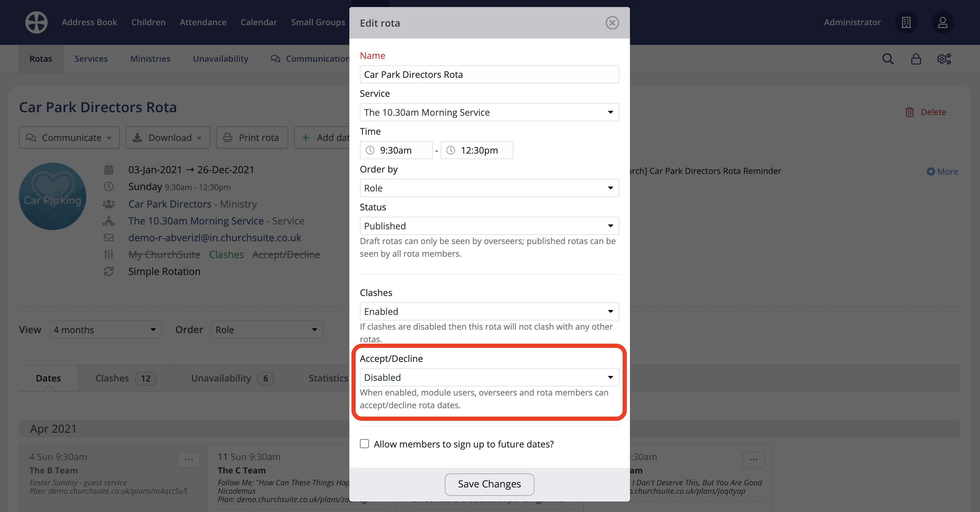Open the Calendar menu item

pyautogui.click(x=259, y=22)
